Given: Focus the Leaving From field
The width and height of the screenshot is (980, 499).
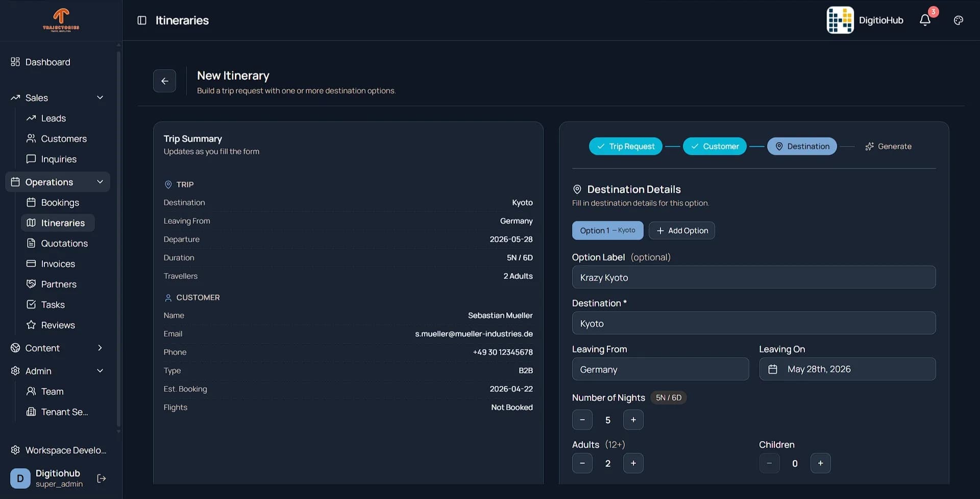Looking at the screenshot, I should pyautogui.click(x=660, y=369).
